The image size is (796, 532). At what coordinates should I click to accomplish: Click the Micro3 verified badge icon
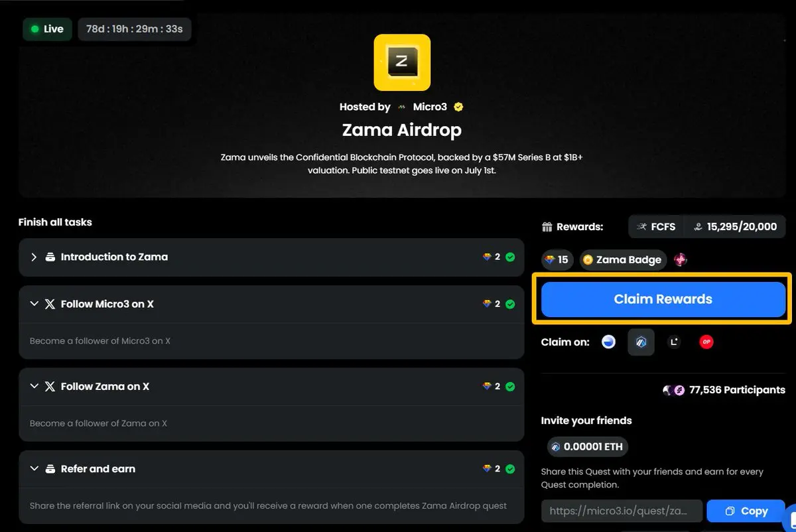(x=458, y=107)
